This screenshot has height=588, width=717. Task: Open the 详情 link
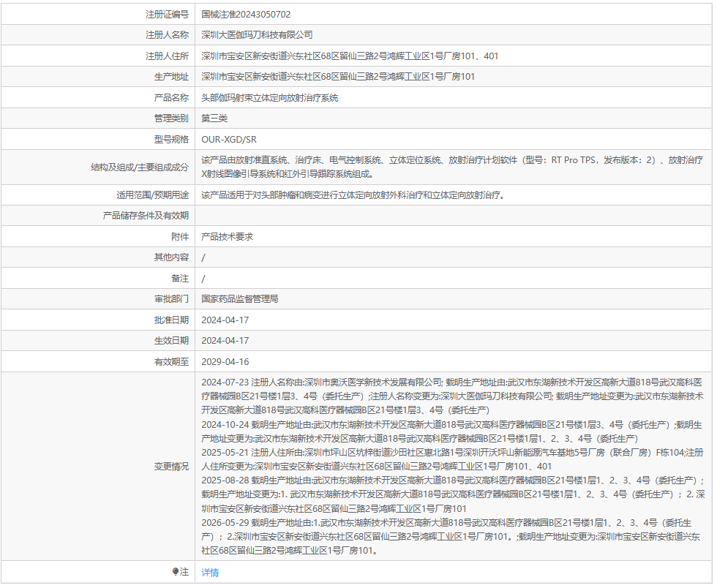pyautogui.click(x=210, y=572)
